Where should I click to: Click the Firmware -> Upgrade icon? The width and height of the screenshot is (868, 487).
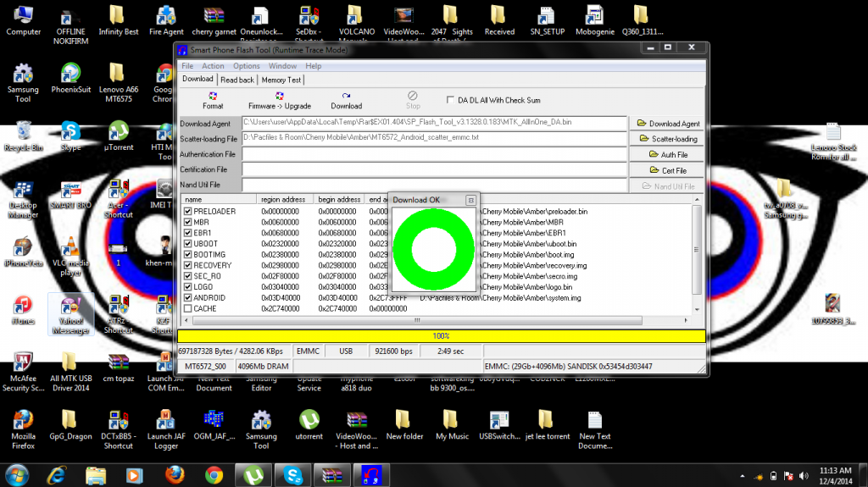click(279, 97)
